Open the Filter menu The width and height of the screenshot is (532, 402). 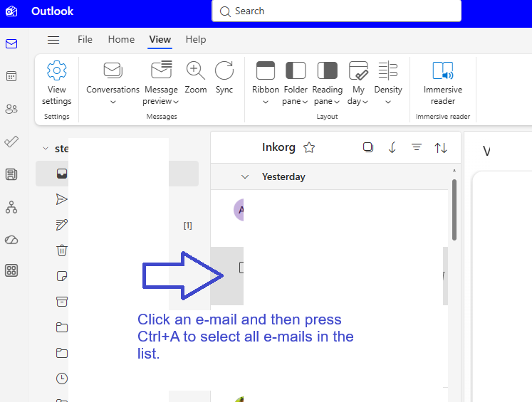point(417,147)
